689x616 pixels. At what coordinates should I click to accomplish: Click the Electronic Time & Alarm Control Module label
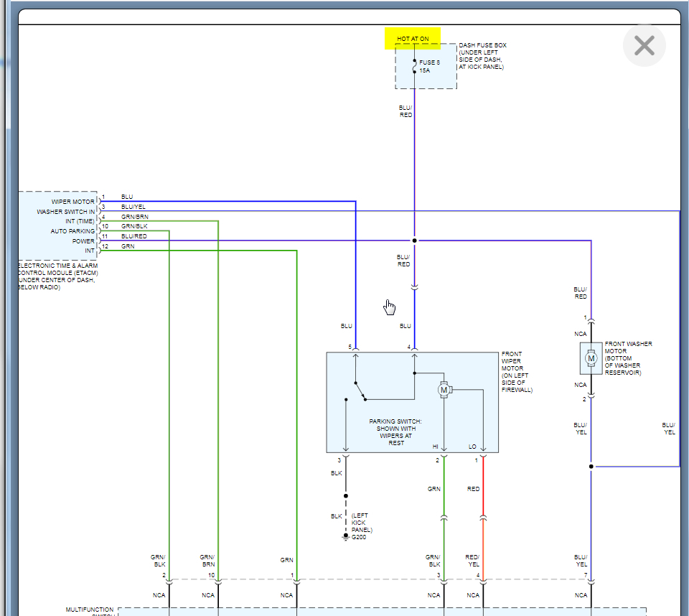coord(56,276)
